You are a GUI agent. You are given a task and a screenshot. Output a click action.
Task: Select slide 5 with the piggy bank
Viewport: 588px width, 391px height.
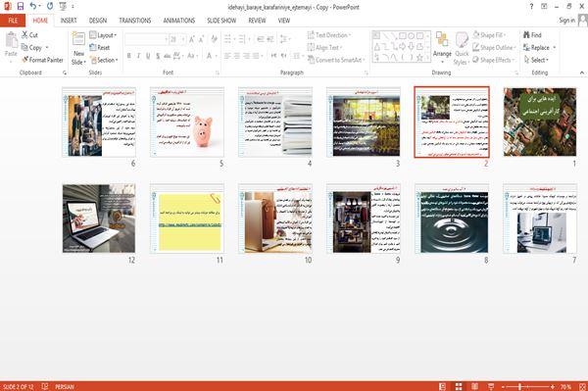coord(187,122)
